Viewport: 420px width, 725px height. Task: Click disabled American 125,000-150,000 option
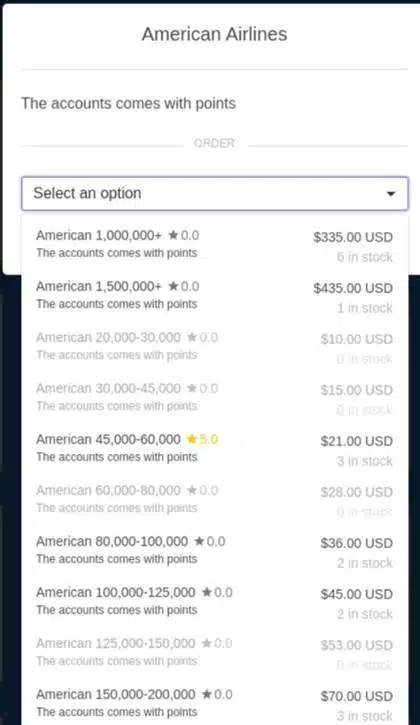tap(215, 653)
